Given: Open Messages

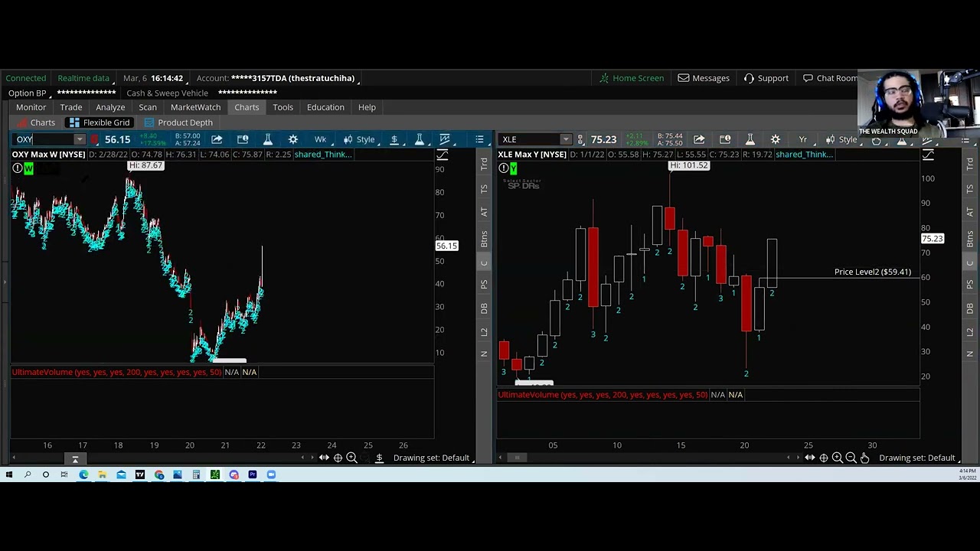Looking at the screenshot, I should pyautogui.click(x=704, y=78).
